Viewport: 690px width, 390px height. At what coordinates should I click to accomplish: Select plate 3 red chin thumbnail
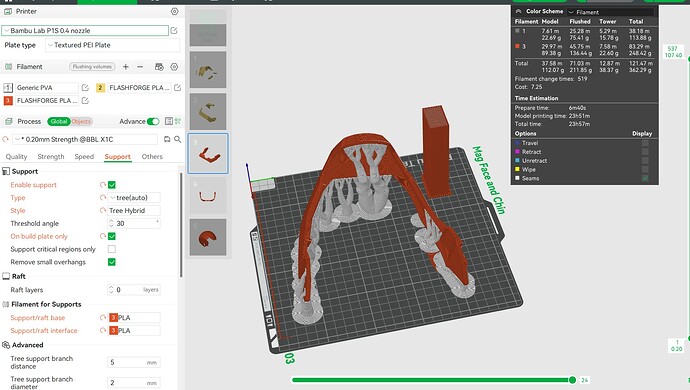pos(208,153)
